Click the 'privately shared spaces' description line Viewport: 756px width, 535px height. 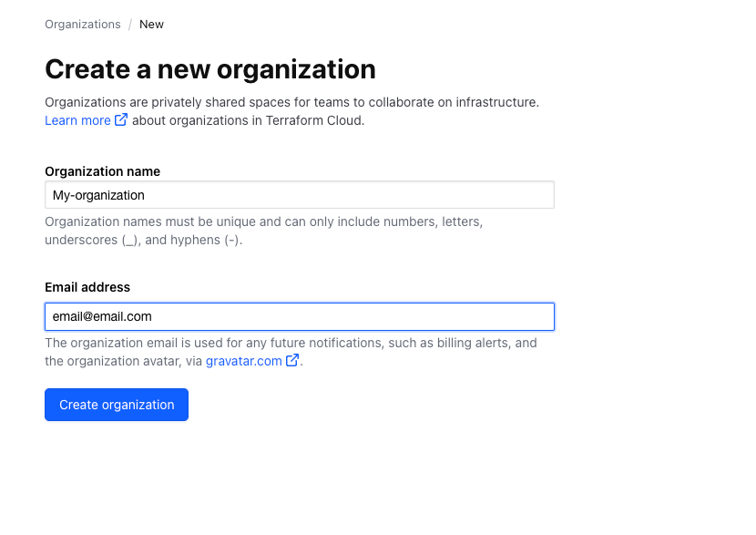291,102
